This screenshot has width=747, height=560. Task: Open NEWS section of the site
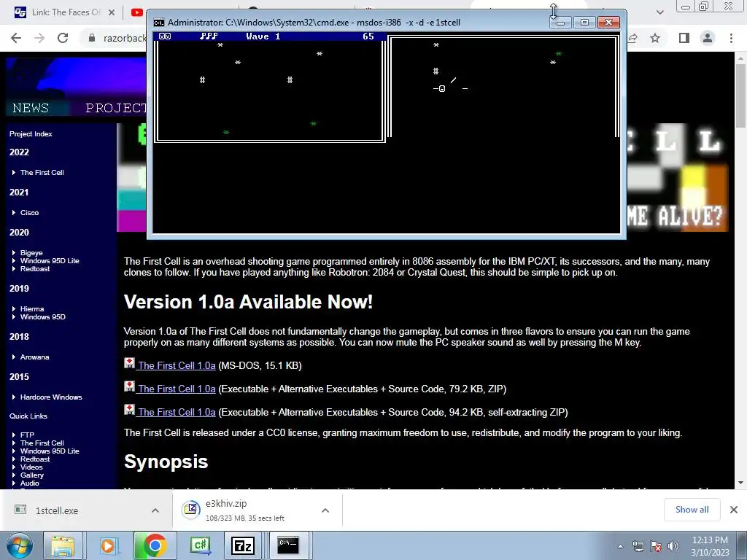tap(31, 108)
